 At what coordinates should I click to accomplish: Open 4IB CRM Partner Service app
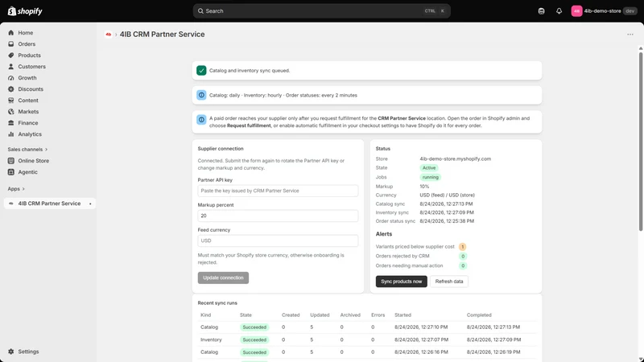tap(50, 204)
